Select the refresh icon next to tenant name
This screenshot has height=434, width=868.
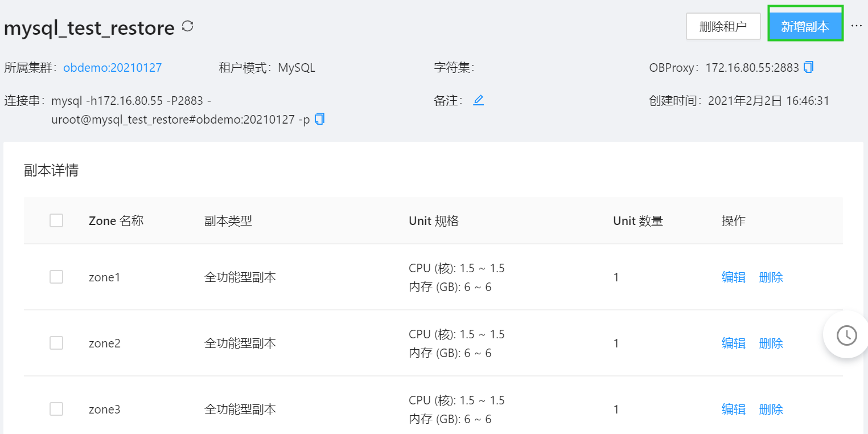click(x=188, y=26)
